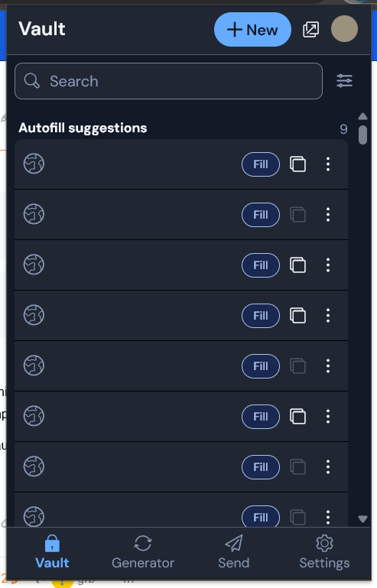
Task: Open three-dot menu for fifth item
Action: click(328, 366)
